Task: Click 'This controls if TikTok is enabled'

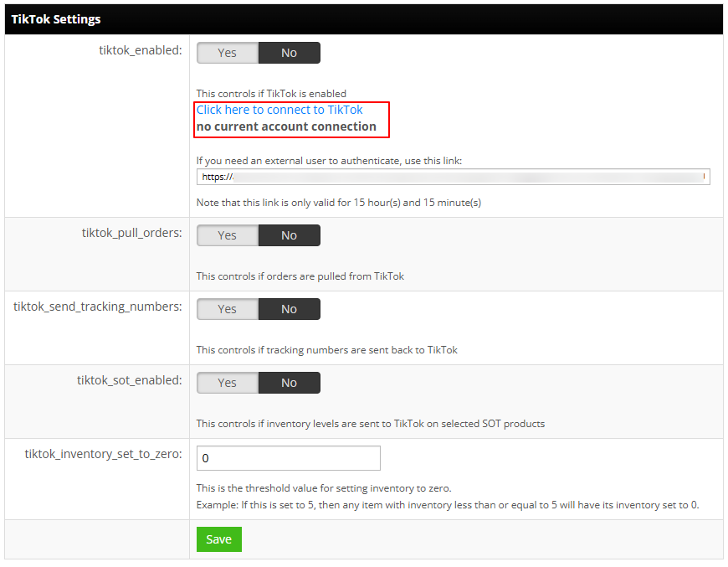Action: (x=271, y=94)
